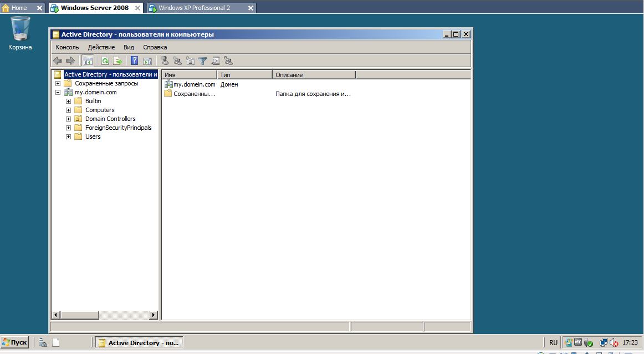This screenshot has width=644, height=354.
Task: Collapse the my.domein.com tree node
Action: tap(58, 93)
